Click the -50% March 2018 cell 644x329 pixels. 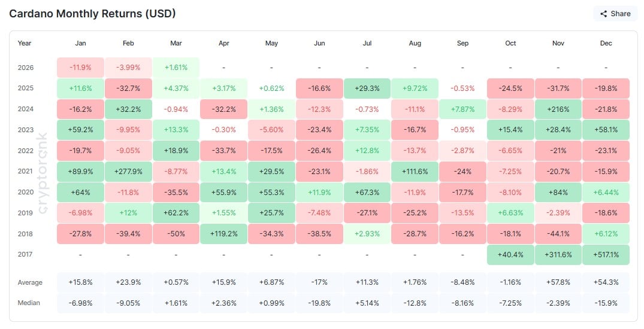point(176,233)
